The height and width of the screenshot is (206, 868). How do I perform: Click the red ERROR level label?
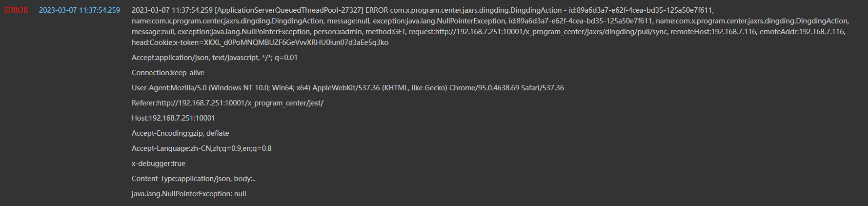(x=16, y=10)
